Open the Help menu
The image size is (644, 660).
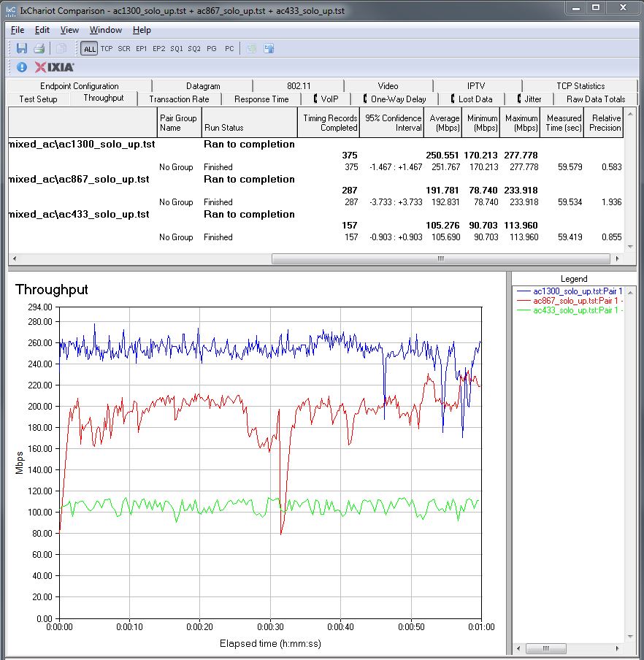[142, 30]
